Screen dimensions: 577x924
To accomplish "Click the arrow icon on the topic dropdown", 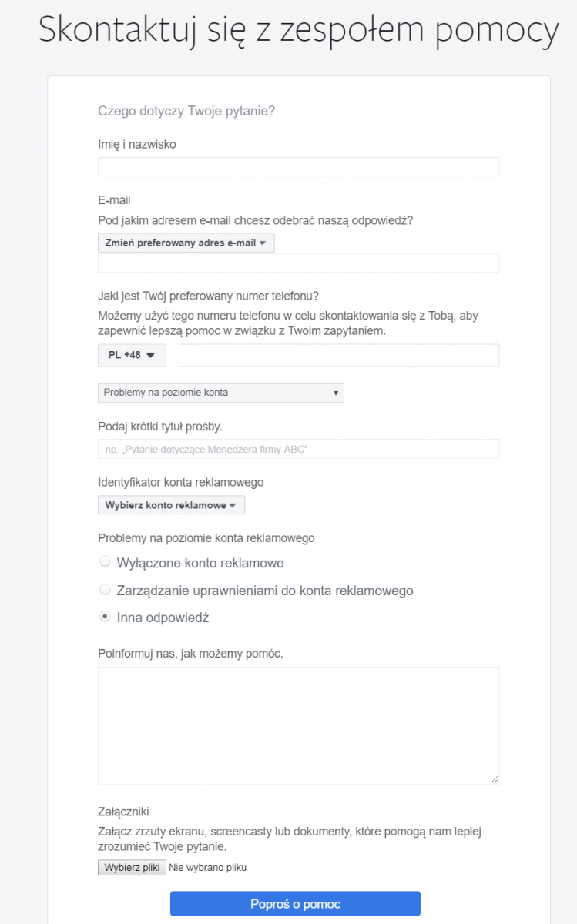I will (x=336, y=393).
